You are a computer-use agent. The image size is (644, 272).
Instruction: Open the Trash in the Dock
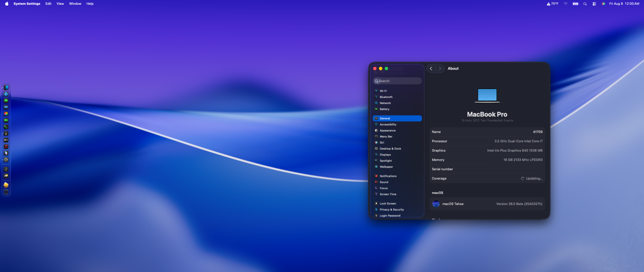(x=6, y=192)
